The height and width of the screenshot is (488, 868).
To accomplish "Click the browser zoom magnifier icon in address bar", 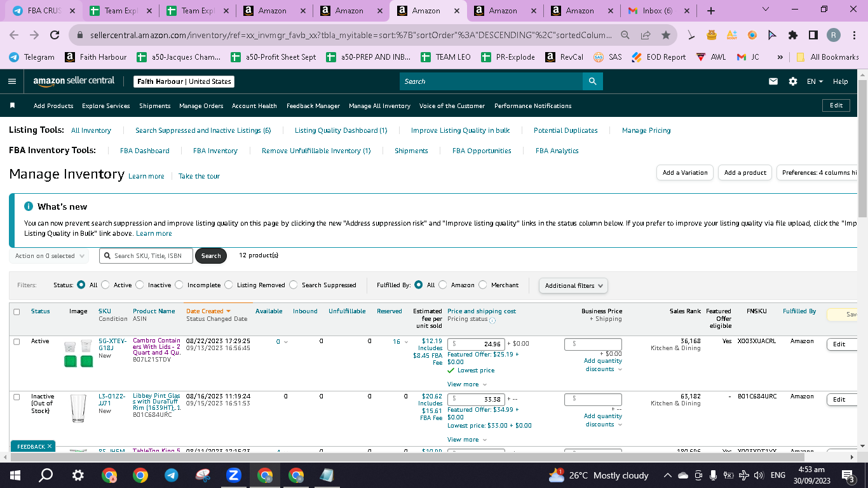I will (626, 35).
